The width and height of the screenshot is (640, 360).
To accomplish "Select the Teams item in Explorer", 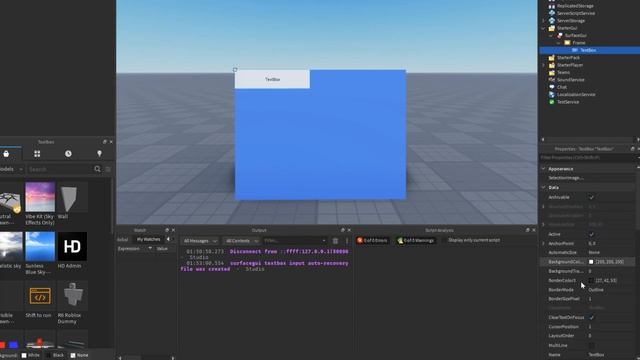I will (563, 73).
